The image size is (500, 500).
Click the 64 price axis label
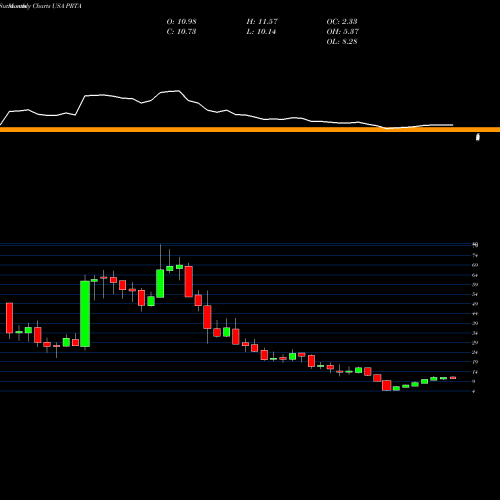click(x=475, y=275)
